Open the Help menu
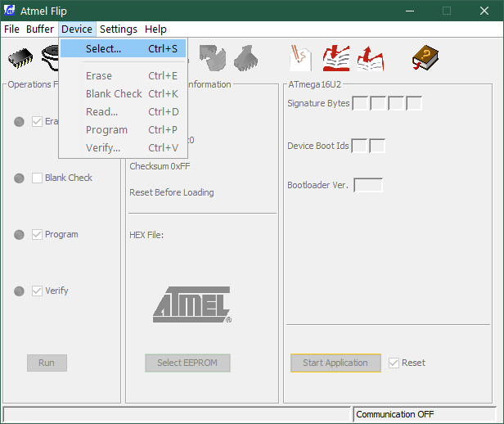This screenshot has width=504, height=424. point(155,29)
